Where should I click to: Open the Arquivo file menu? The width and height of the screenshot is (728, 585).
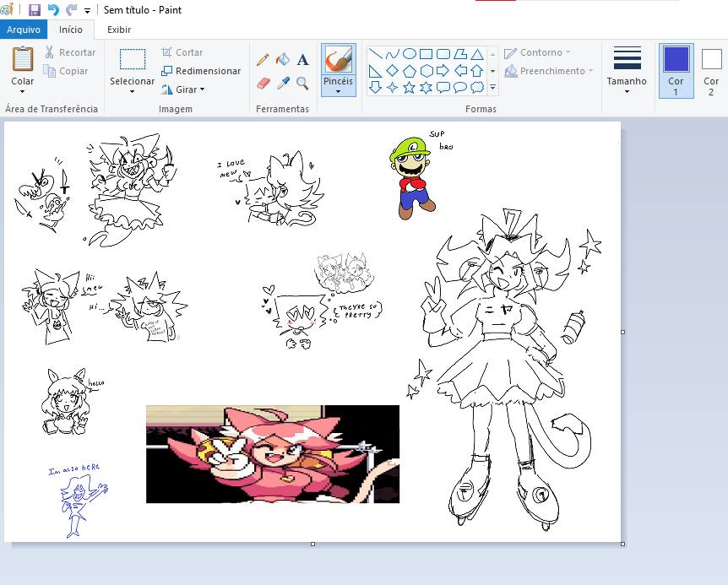24,30
